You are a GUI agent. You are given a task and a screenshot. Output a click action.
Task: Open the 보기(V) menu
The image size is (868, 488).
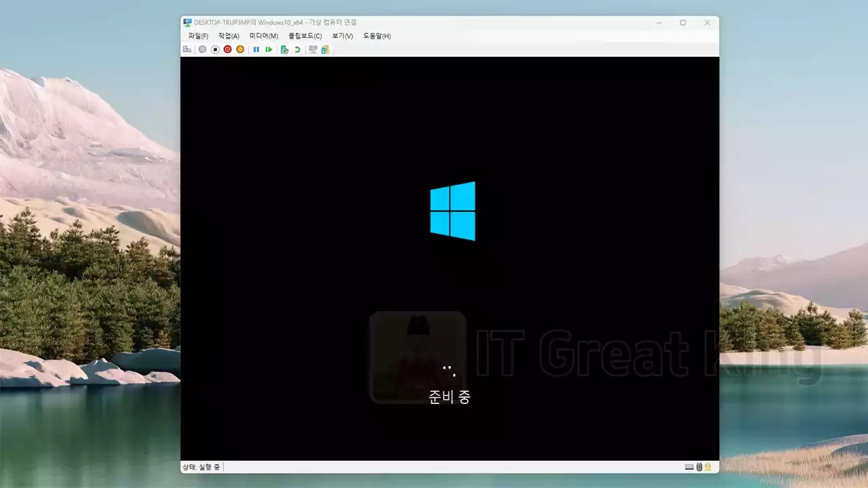(x=342, y=36)
